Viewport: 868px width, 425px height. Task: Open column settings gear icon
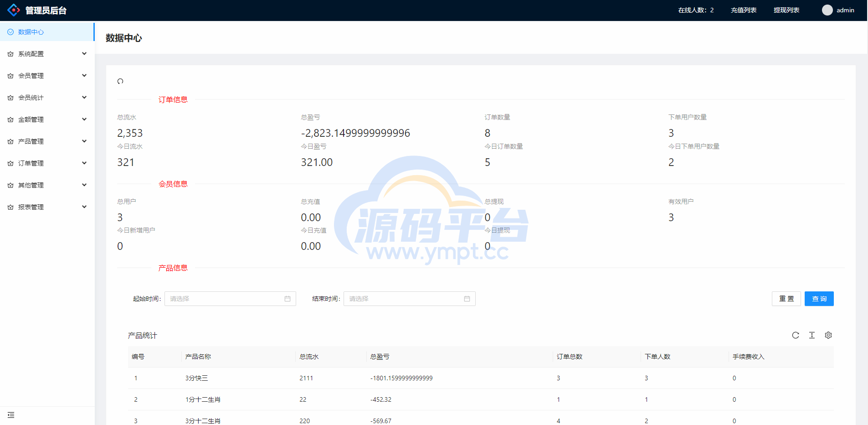pos(828,335)
